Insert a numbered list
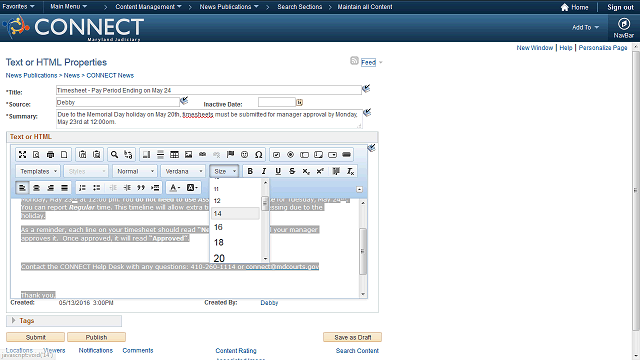The height and width of the screenshot is (360, 640). click(82, 188)
